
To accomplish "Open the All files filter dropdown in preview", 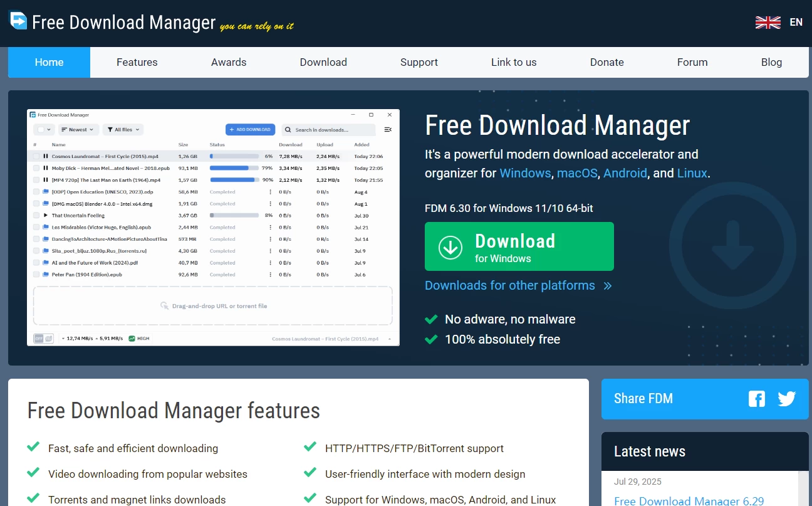I will 123,130.
